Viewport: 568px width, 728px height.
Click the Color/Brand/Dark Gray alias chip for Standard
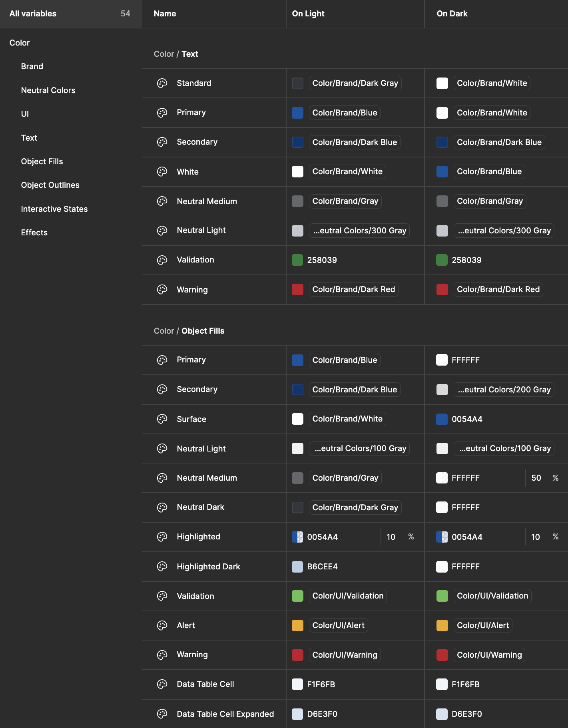point(355,83)
